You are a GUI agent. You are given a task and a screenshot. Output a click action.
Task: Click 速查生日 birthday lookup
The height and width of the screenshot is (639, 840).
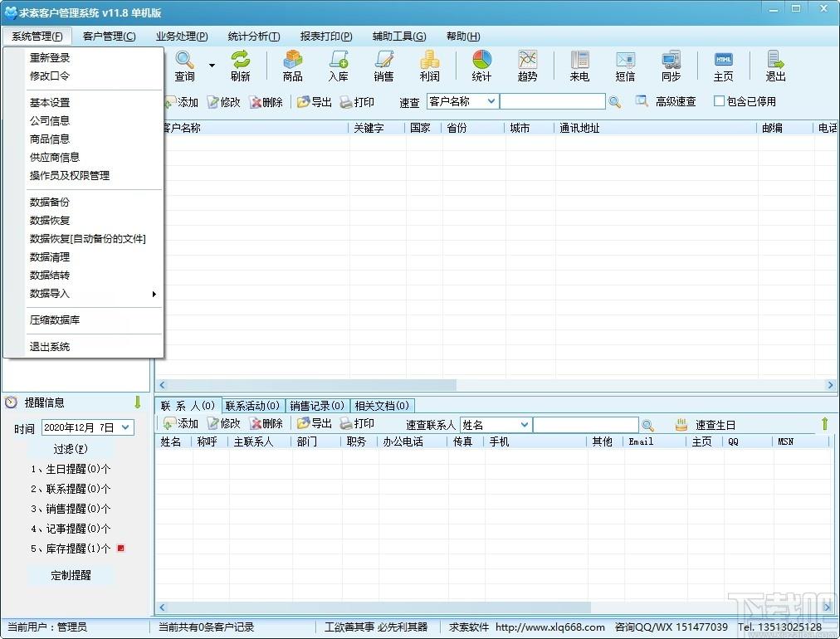(705, 425)
